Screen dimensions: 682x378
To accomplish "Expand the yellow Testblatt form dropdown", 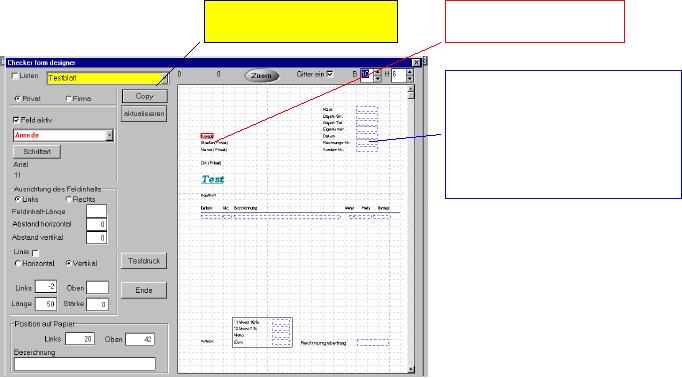I will (165, 78).
